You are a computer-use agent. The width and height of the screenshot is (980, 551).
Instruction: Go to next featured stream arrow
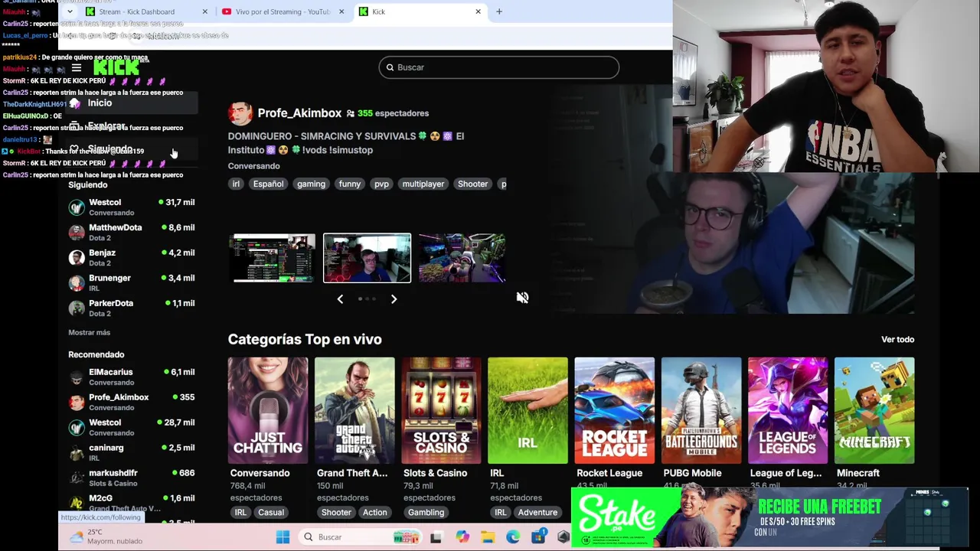394,299
